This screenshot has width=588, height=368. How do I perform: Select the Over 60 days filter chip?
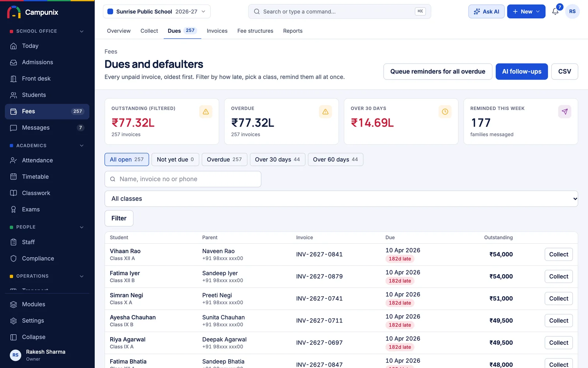[336, 159]
